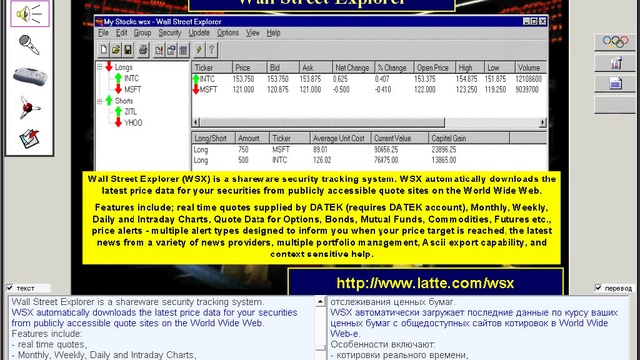Click the Bid column header
Viewport: 640px width, 360px height.
click(282, 68)
